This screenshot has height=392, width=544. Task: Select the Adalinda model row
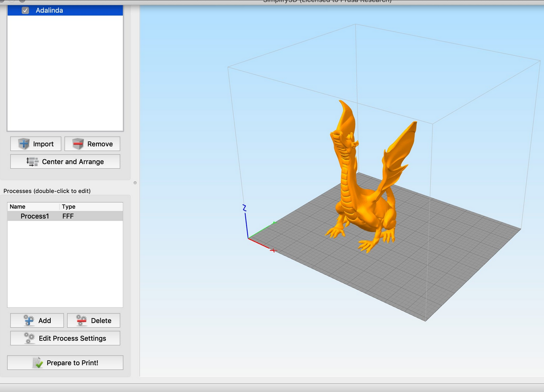65,10
